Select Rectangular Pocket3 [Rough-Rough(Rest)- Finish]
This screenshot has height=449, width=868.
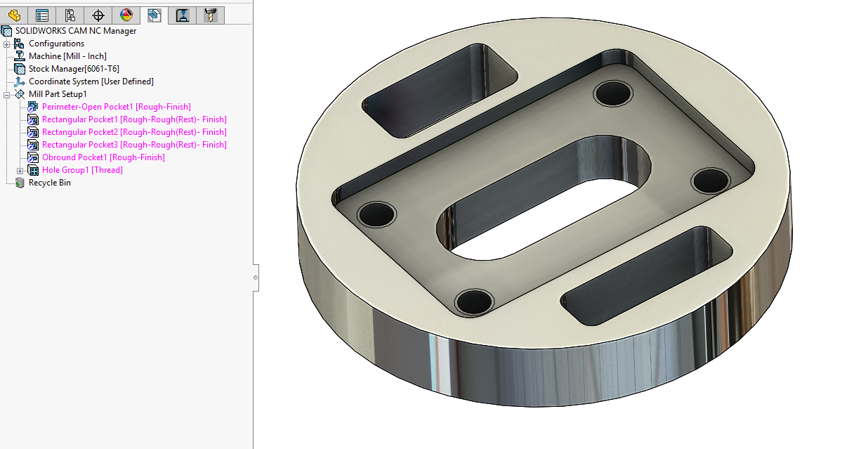(x=134, y=145)
